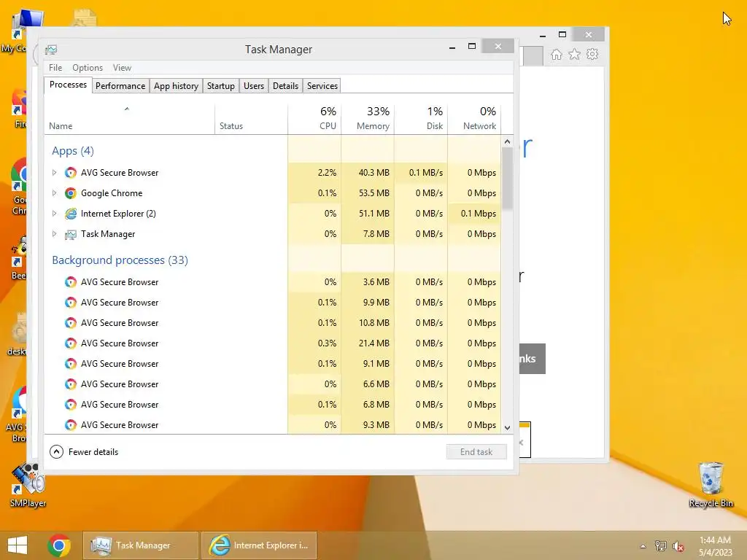This screenshot has width=747, height=560.
Task: Open Internet Explorer Favorites star icon
Action: coord(575,54)
